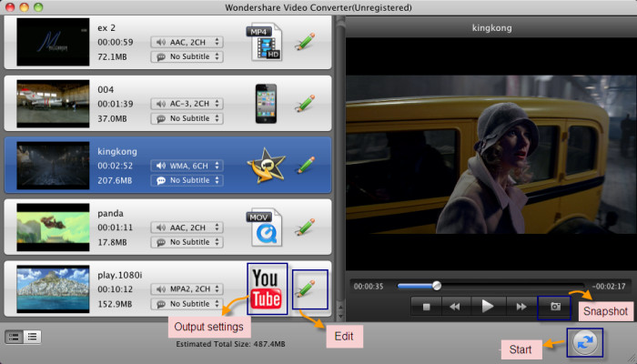The height and width of the screenshot is (364, 637).
Task: Click the 72.1MB size of ex 2
Action: coord(112,56)
